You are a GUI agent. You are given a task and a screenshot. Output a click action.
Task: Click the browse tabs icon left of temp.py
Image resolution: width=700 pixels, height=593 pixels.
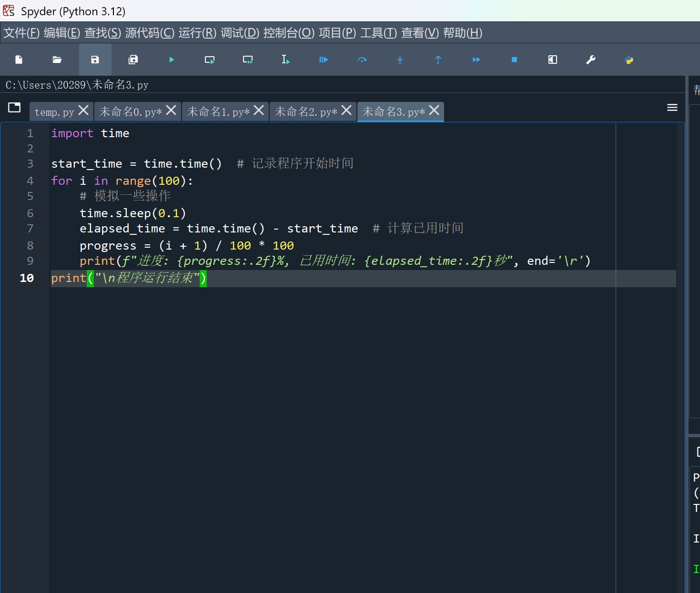pyautogui.click(x=14, y=108)
